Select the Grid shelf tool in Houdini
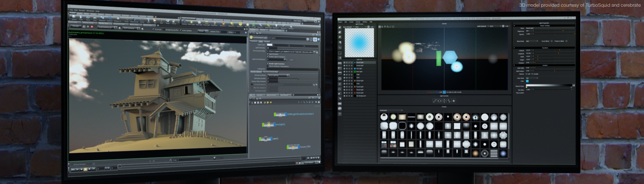This screenshot has width=644, height=184. click(x=95, y=18)
